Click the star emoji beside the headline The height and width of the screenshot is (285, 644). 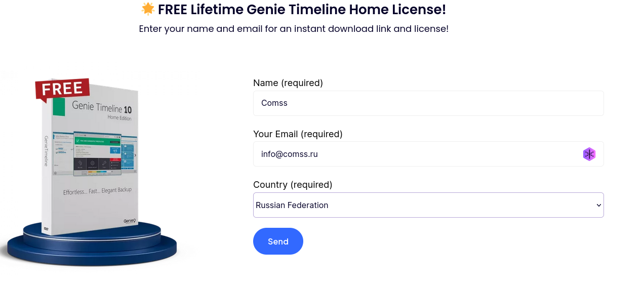tap(148, 9)
